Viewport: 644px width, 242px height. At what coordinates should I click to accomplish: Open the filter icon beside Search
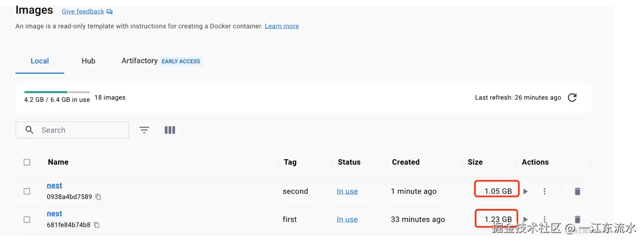145,130
